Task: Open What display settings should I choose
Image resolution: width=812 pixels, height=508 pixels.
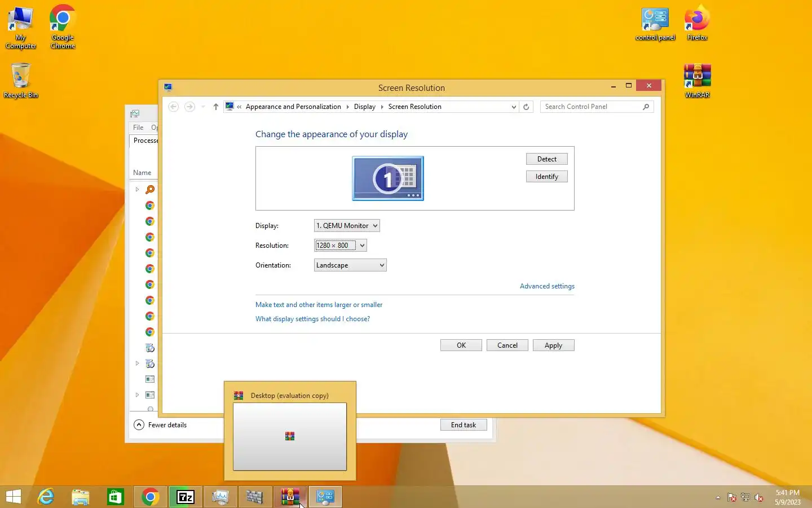Action: tap(312, 319)
